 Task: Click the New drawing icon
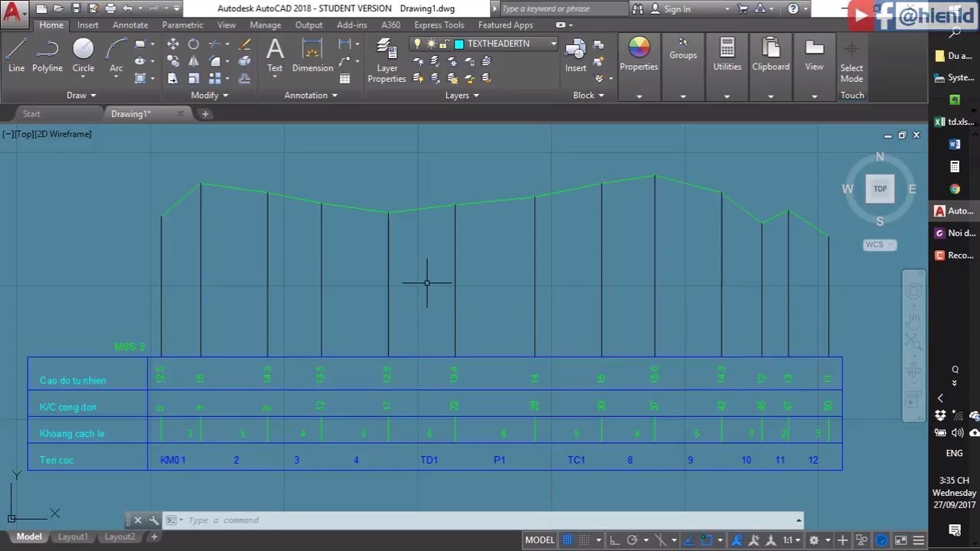tap(41, 9)
